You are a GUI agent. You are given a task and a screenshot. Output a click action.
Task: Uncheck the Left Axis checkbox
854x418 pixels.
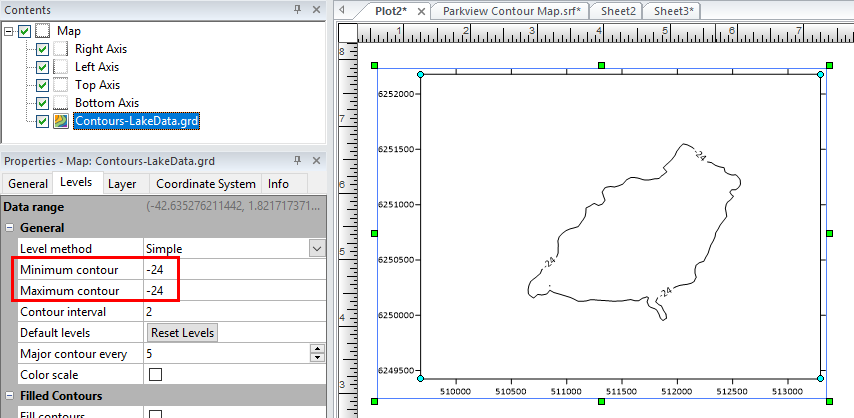click(x=42, y=68)
